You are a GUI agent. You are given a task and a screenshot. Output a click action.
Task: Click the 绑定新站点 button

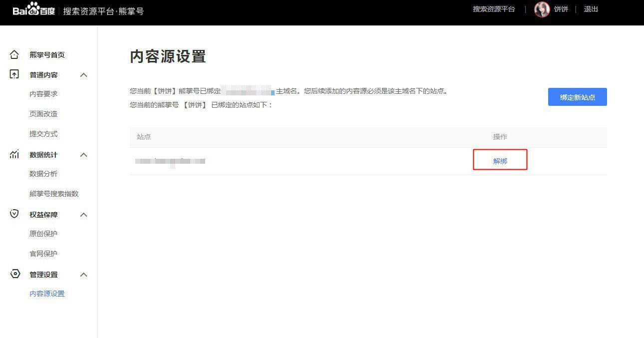578,97
